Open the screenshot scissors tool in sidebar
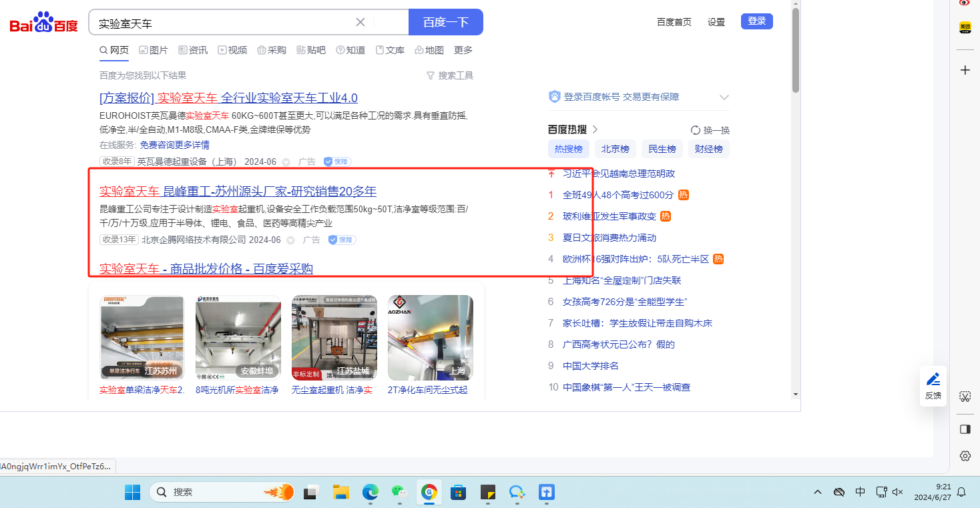980x508 pixels. coord(965,397)
